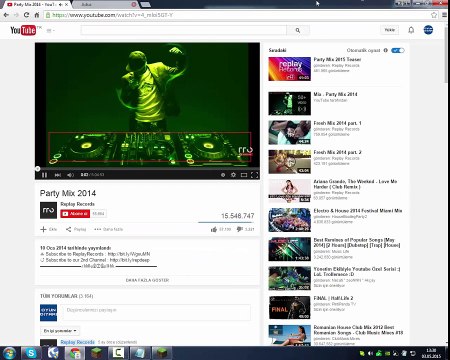450x360 pixels.
Task: Click the search magnifier button
Action: [x=298, y=30]
